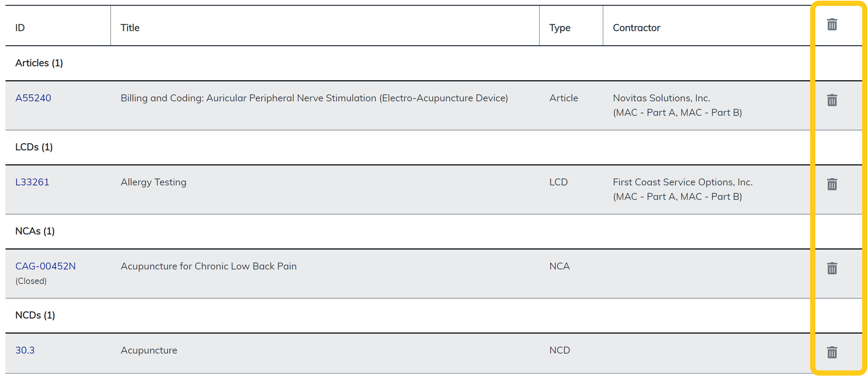The width and height of the screenshot is (868, 378).
Task: Click the Billing and Coding title text
Action: [x=314, y=98]
